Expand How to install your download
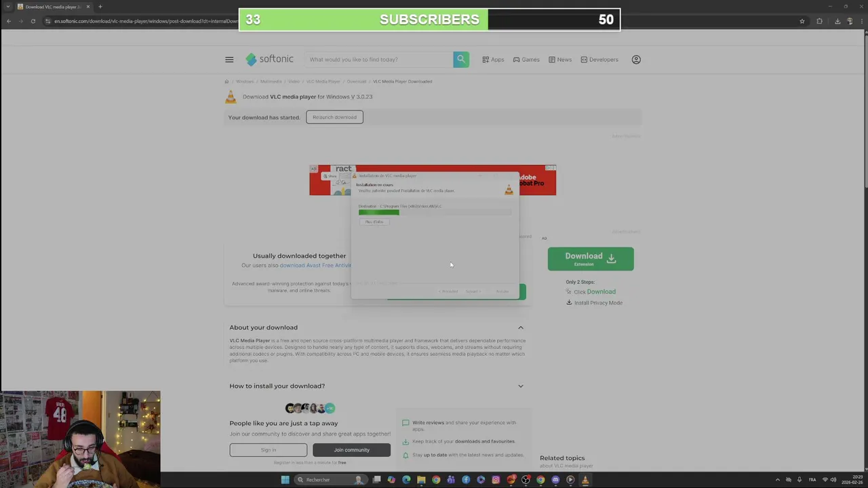This screenshot has height=488, width=868. pos(521,386)
